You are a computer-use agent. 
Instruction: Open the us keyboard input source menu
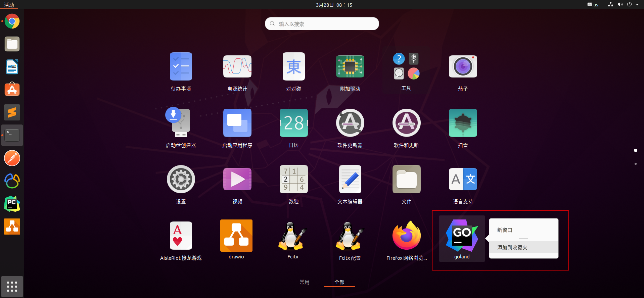[x=593, y=5]
